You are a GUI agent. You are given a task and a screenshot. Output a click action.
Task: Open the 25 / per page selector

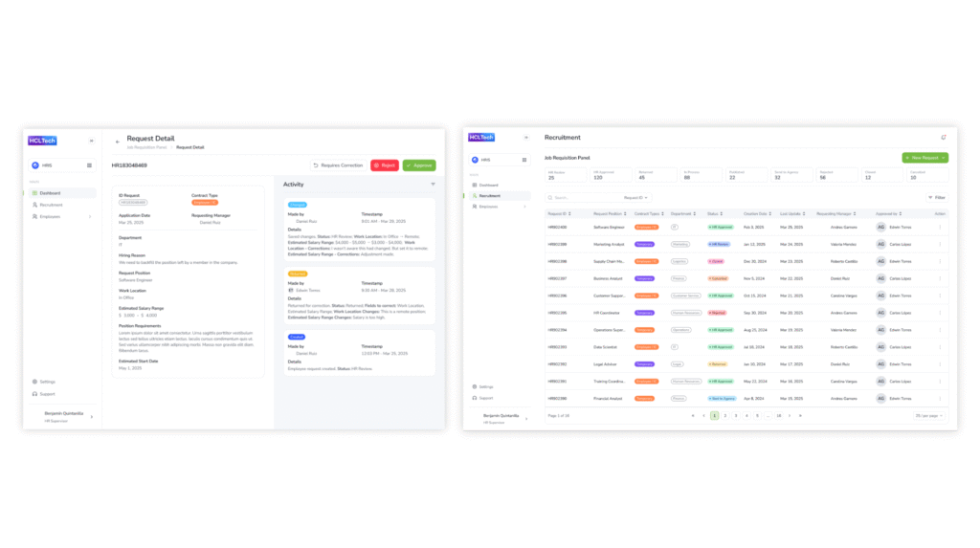click(929, 416)
